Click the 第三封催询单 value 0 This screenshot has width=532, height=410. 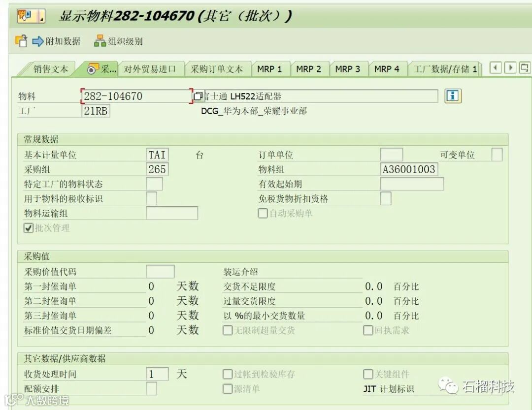tap(151, 315)
